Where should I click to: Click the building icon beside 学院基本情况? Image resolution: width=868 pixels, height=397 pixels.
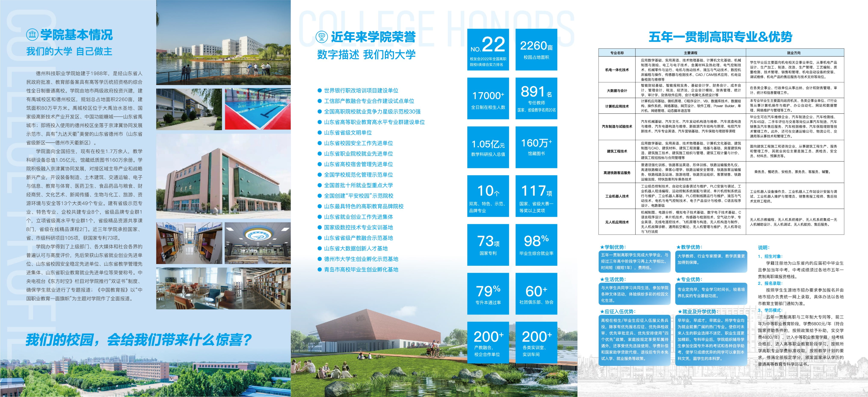32,35
